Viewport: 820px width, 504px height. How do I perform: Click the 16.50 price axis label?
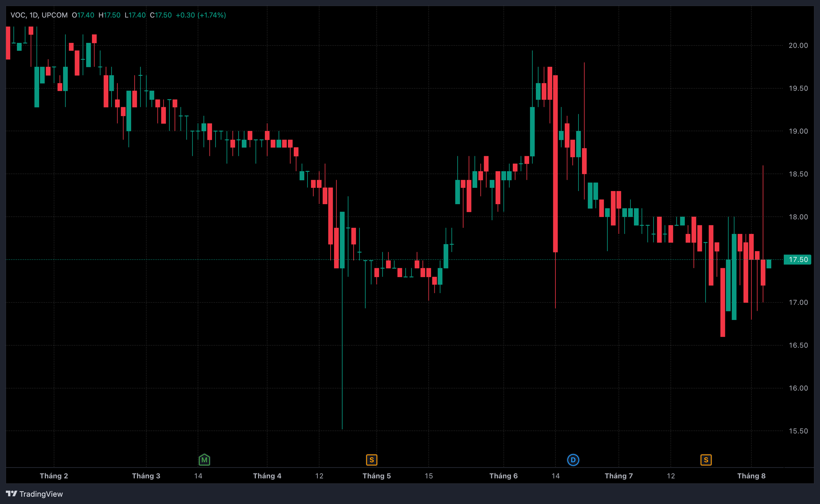pos(798,345)
